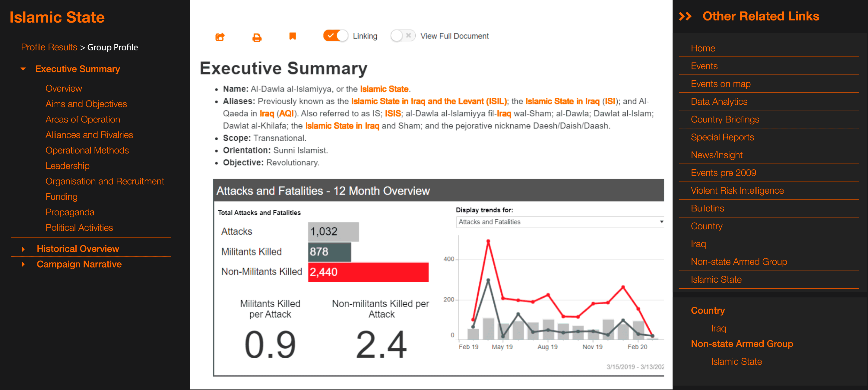This screenshot has width=868, height=390.
Task: Click the red Non-Militants Killed 2,440 bar
Action: pyautogui.click(x=368, y=272)
